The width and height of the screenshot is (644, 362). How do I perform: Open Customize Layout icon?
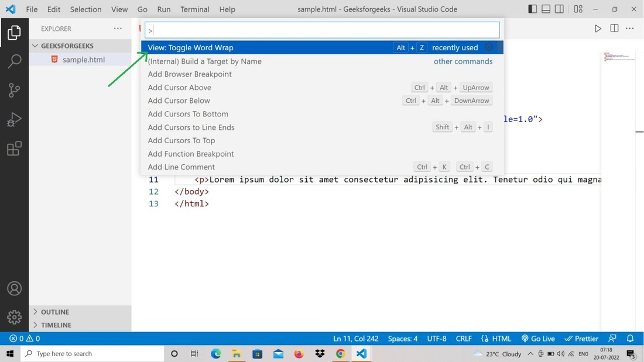pos(578,9)
